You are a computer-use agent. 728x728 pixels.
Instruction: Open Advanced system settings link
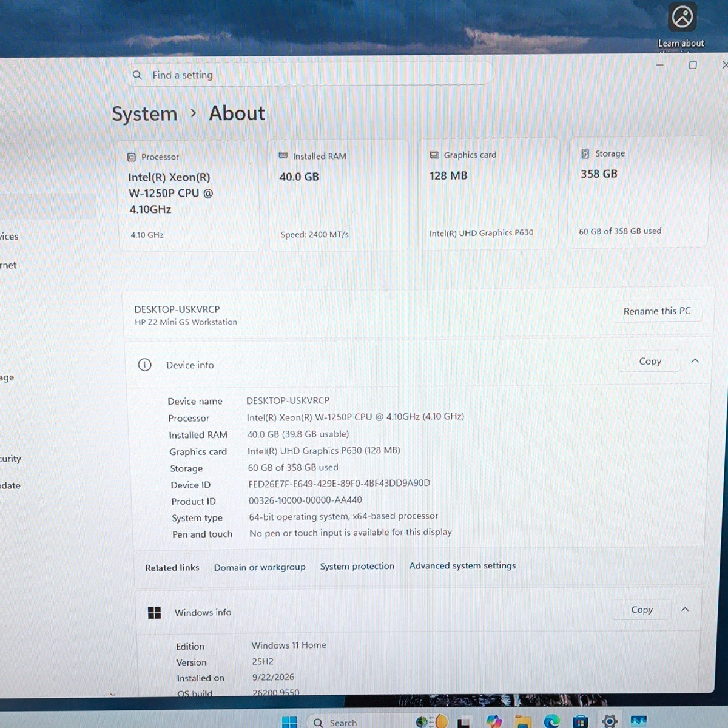pyautogui.click(x=462, y=565)
